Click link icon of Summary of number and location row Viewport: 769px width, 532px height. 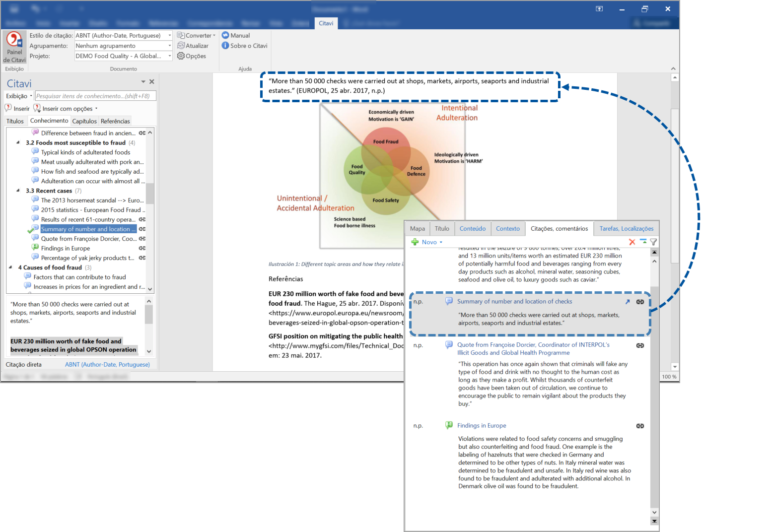tap(142, 229)
